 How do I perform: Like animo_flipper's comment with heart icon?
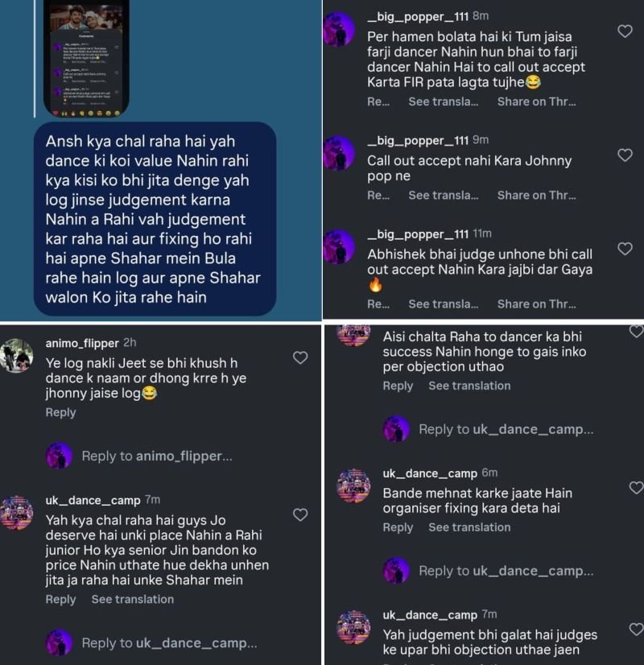tap(300, 357)
